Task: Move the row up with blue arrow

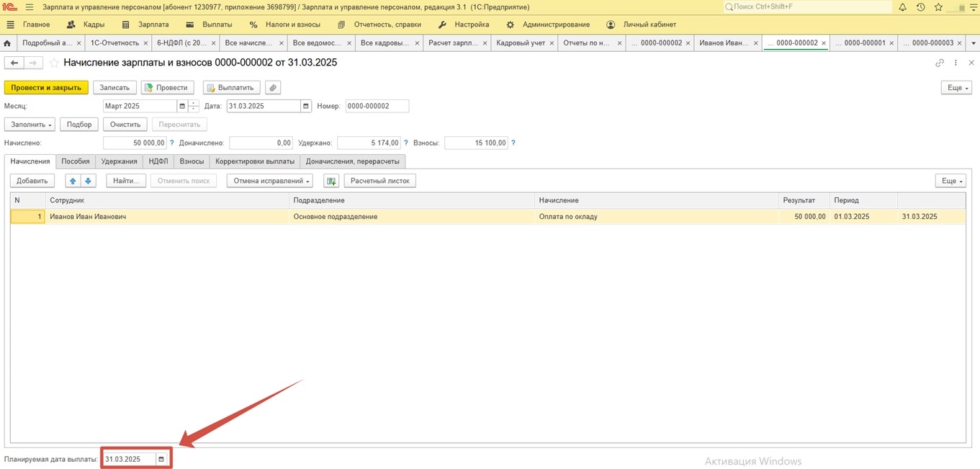Action: coord(73,181)
